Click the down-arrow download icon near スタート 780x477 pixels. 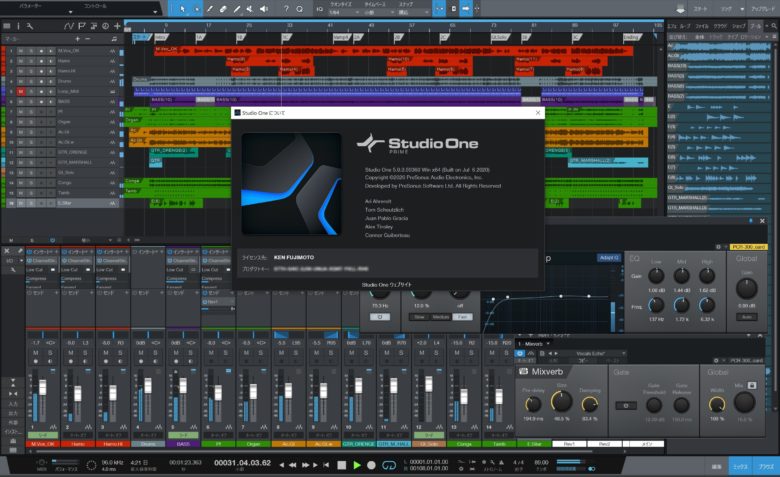[x=680, y=9]
